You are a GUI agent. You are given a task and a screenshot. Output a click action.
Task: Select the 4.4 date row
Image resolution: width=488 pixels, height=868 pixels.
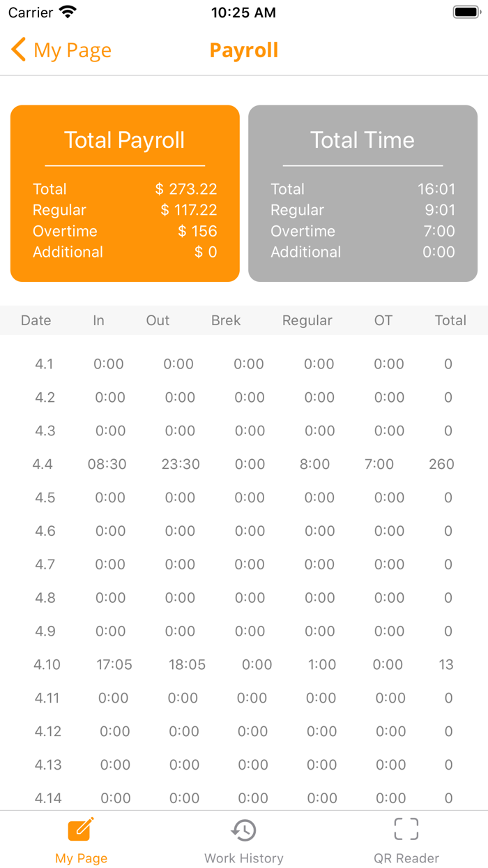coord(43,464)
